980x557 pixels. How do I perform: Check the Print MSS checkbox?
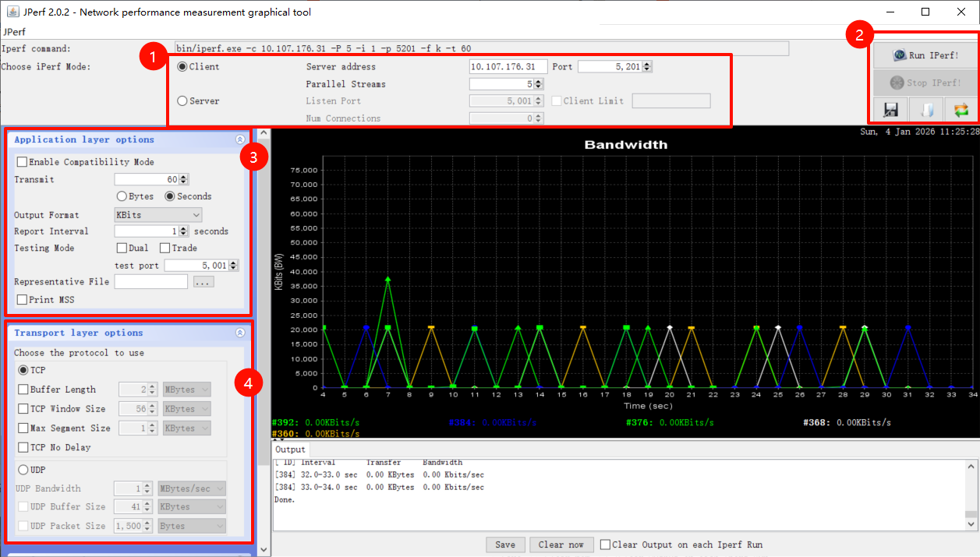click(22, 300)
